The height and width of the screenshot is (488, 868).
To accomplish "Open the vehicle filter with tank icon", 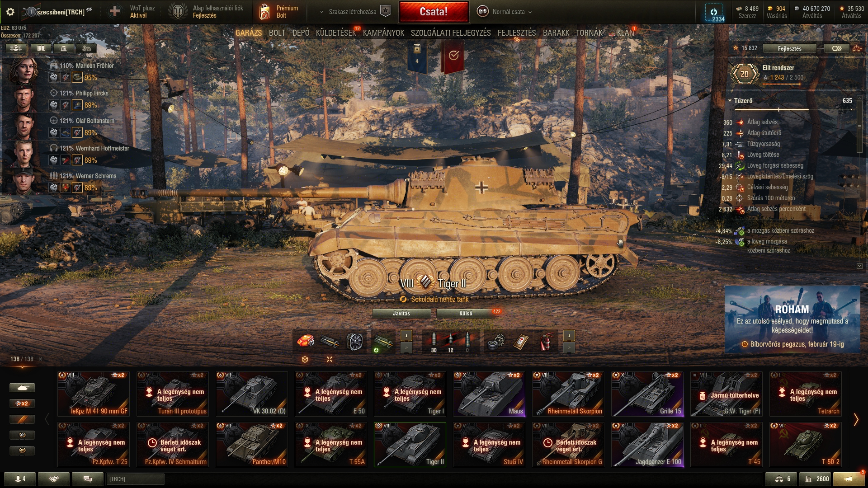I will pyautogui.click(x=22, y=388).
